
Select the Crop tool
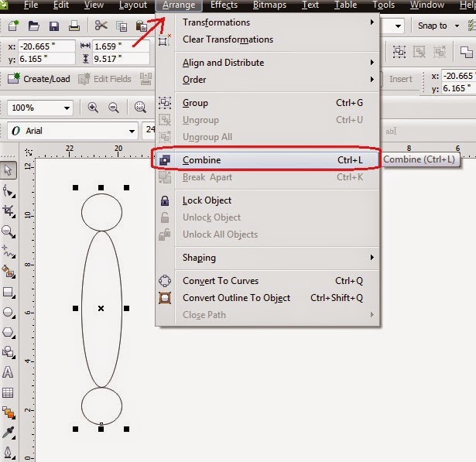[9, 211]
